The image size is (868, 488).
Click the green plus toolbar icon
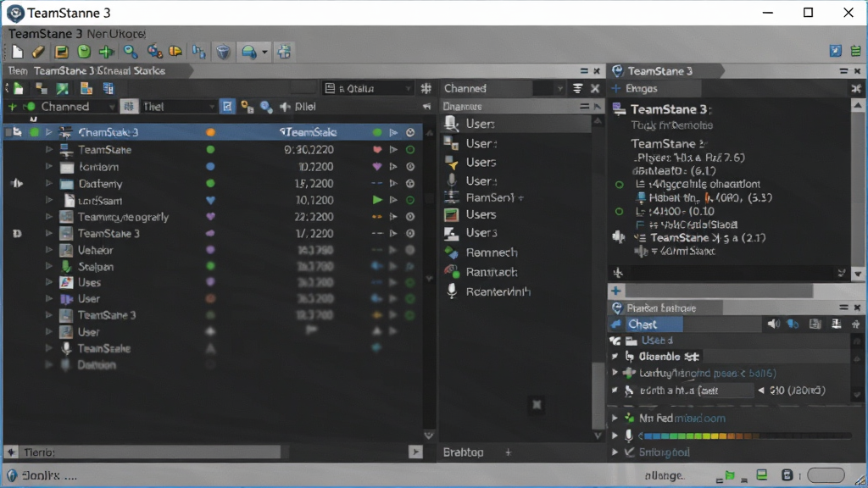[106, 52]
